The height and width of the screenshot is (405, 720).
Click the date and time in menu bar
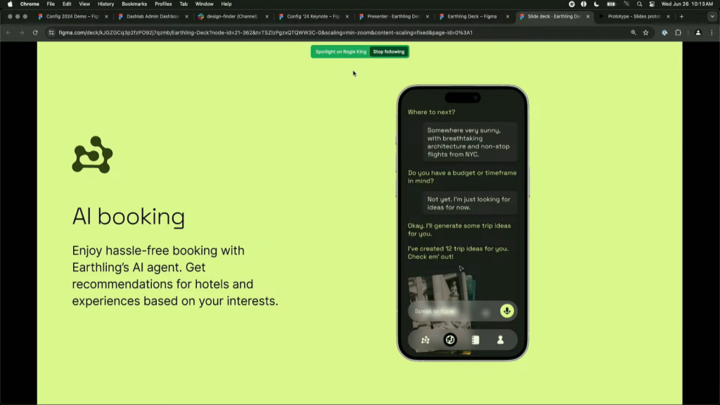click(687, 4)
